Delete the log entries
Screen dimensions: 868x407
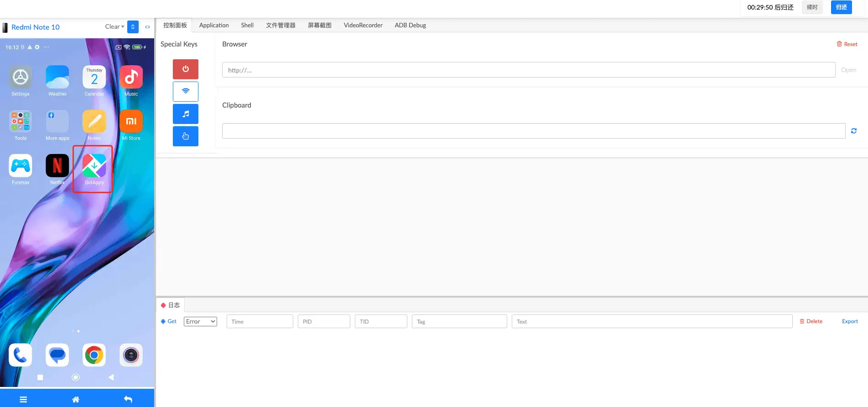coord(811,321)
